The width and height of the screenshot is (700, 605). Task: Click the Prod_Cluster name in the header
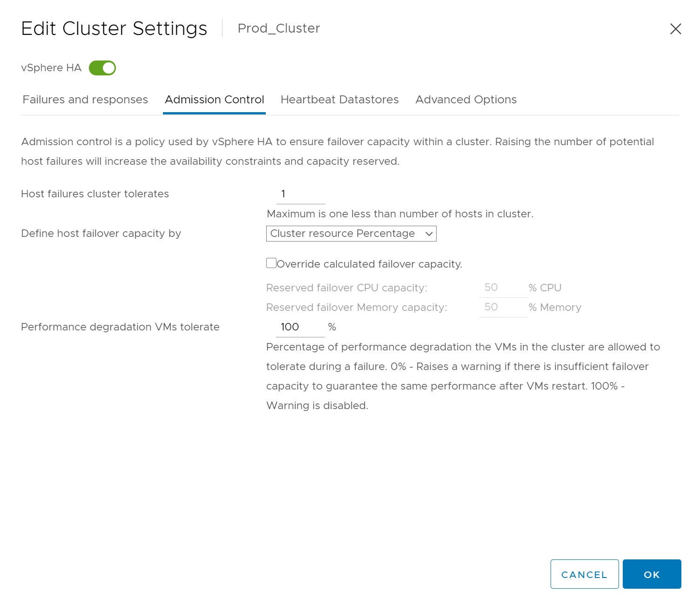pyautogui.click(x=279, y=28)
